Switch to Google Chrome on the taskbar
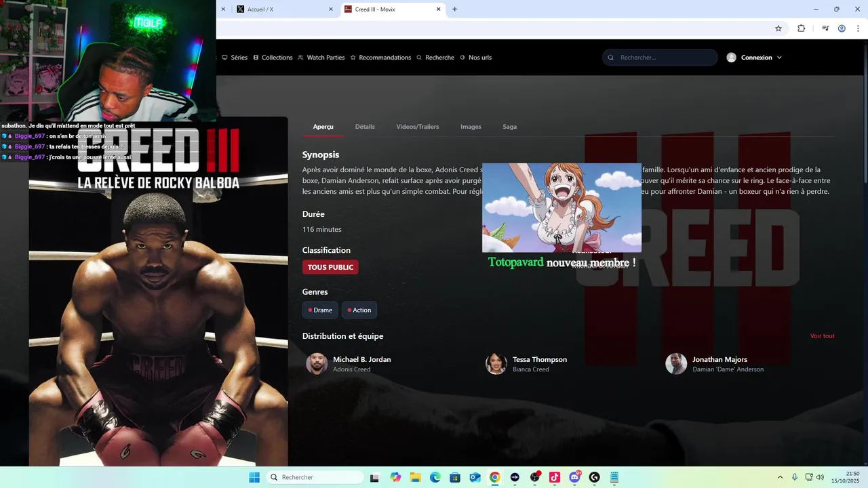The height and width of the screenshot is (488, 868). (495, 477)
